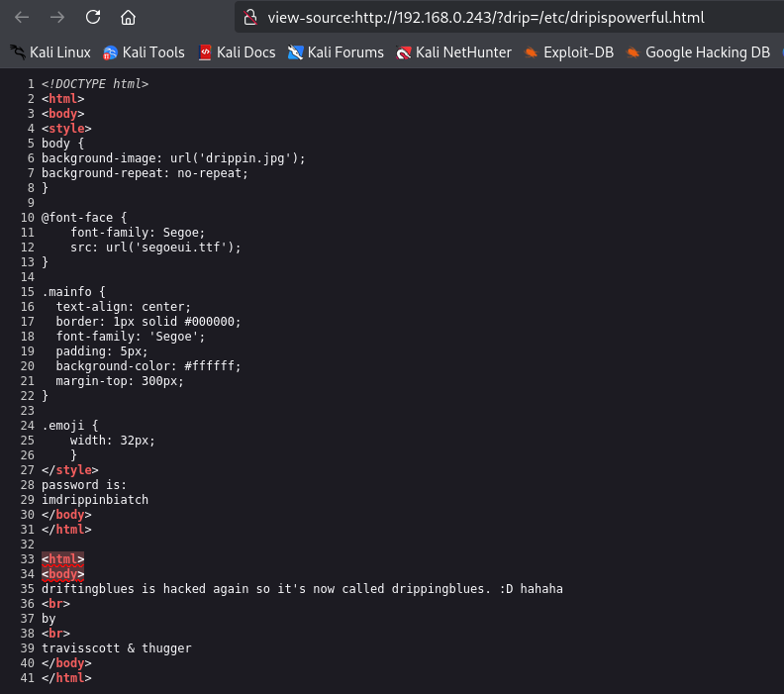Click the Exploit-DB bug favicon

[531, 52]
